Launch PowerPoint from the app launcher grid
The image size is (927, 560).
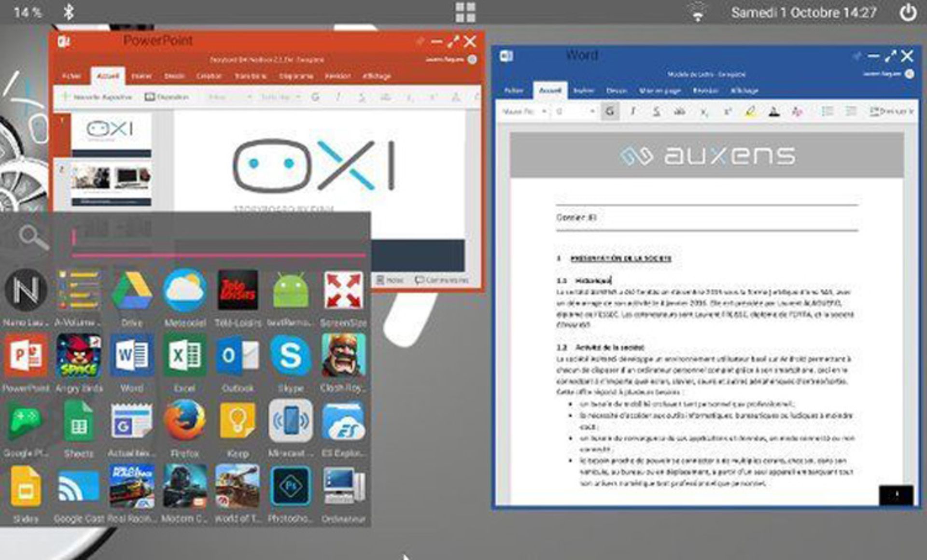point(26,355)
